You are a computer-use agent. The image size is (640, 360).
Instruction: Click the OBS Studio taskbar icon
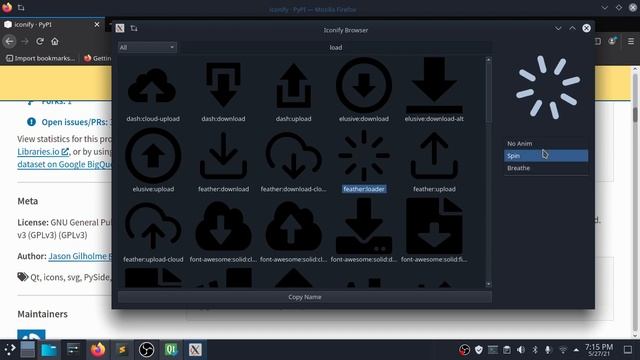pos(146,350)
